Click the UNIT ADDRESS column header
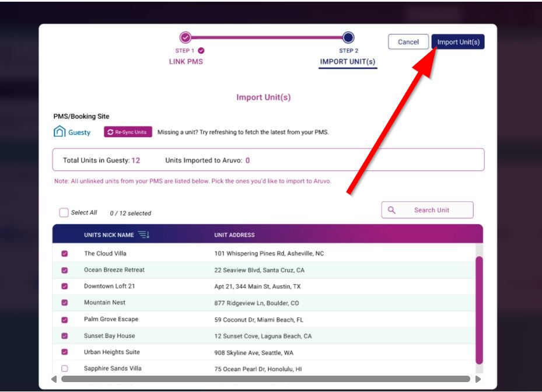This screenshot has height=392, width=542. [235, 235]
